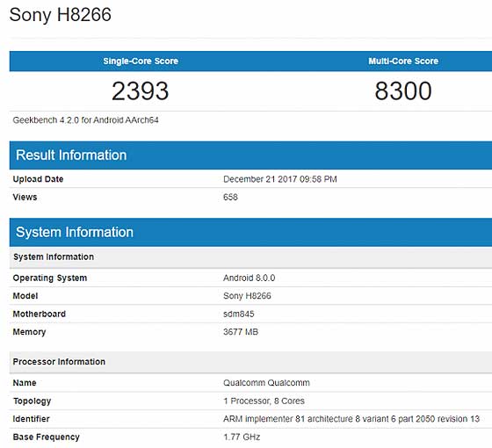Click the 1.77 GHz frequency value
The width and height of the screenshot is (492, 448).
click(x=242, y=437)
